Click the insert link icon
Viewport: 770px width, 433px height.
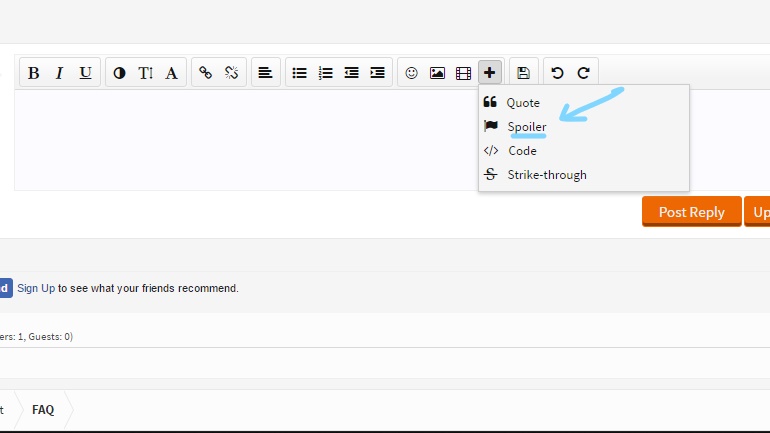tap(205, 73)
